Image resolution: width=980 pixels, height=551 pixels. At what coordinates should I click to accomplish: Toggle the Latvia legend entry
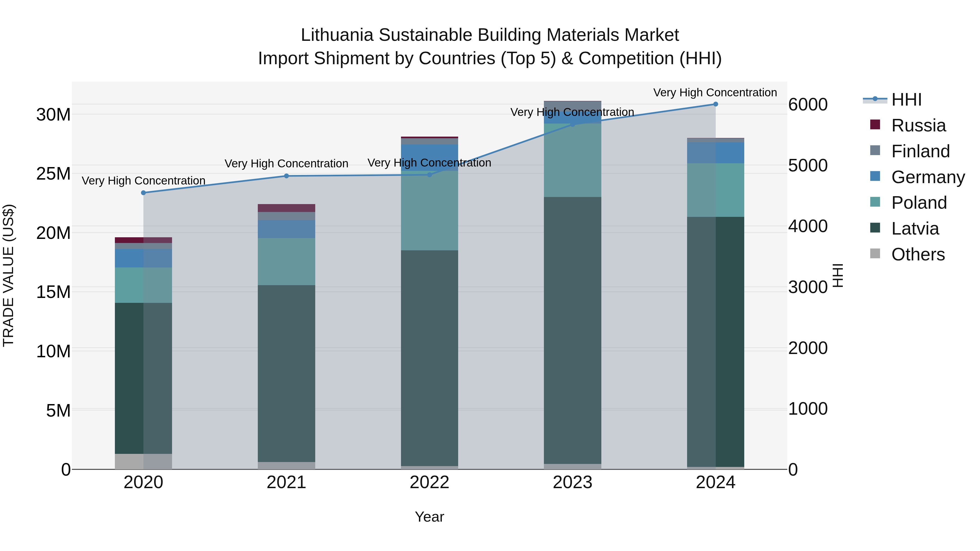pos(904,228)
